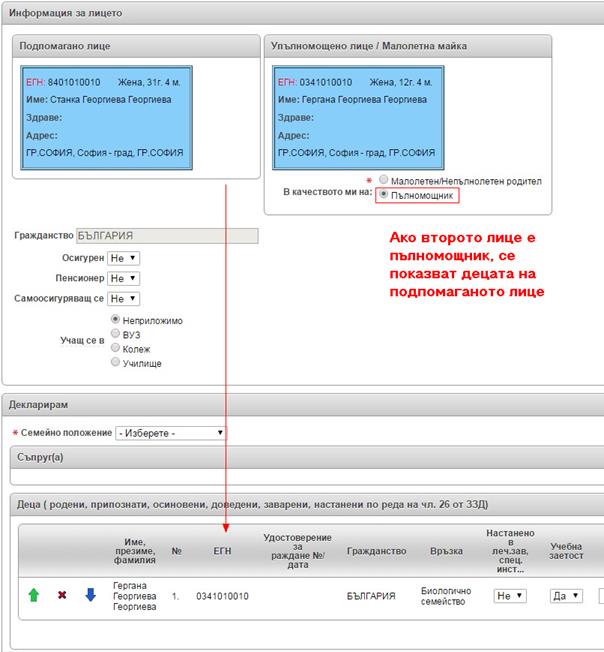The height and width of the screenshot is (652, 604).
Task: Click child ЕГН 0341010010 table cell
Action: (x=222, y=596)
